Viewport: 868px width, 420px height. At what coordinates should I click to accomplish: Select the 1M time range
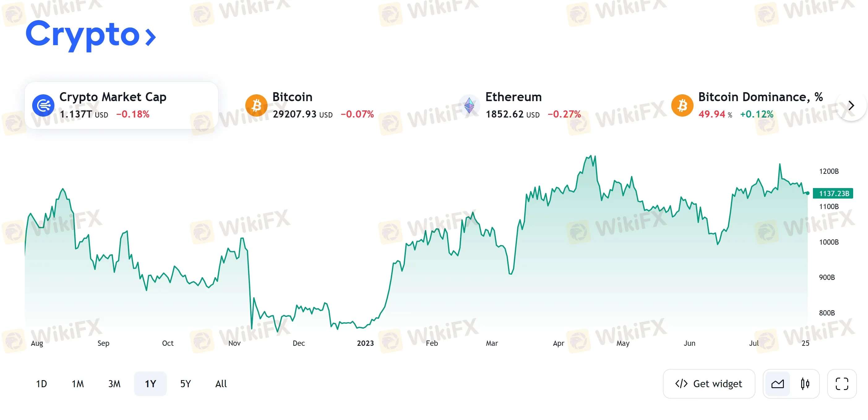click(x=78, y=384)
